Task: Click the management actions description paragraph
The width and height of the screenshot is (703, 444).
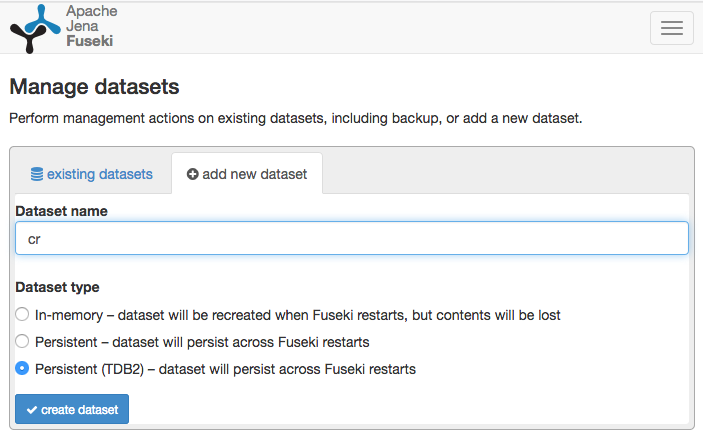Action: [x=295, y=118]
